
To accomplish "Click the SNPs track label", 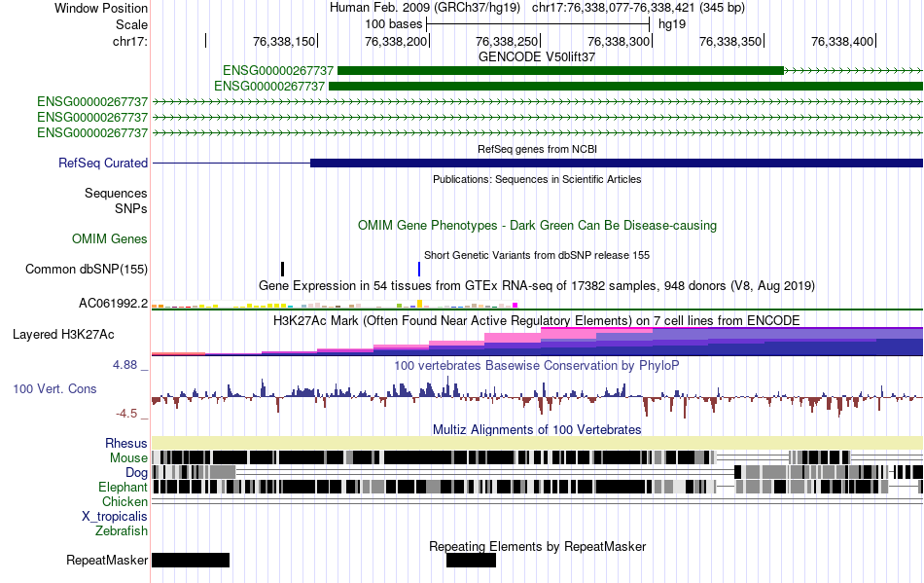I will pyautogui.click(x=131, y=208).
